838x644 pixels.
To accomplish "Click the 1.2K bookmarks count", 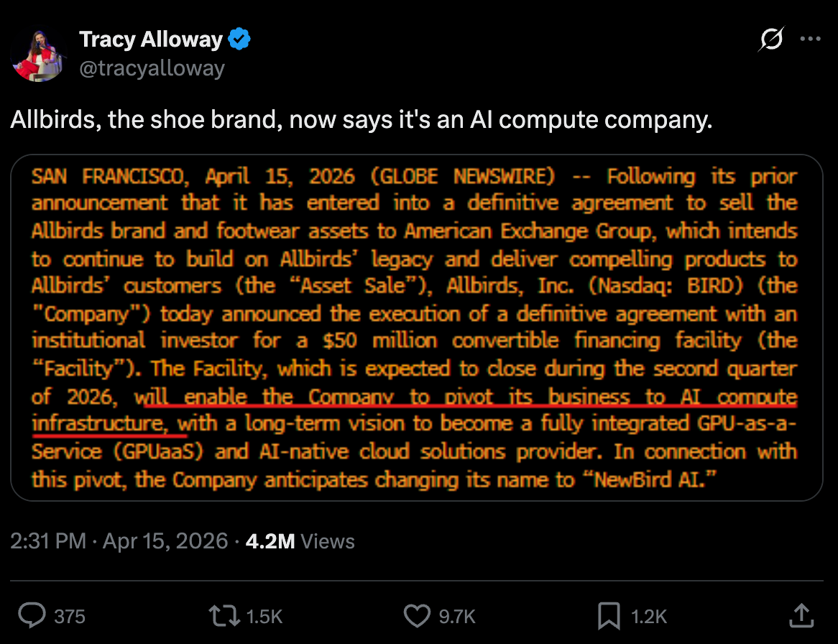I will click(649, 616).
